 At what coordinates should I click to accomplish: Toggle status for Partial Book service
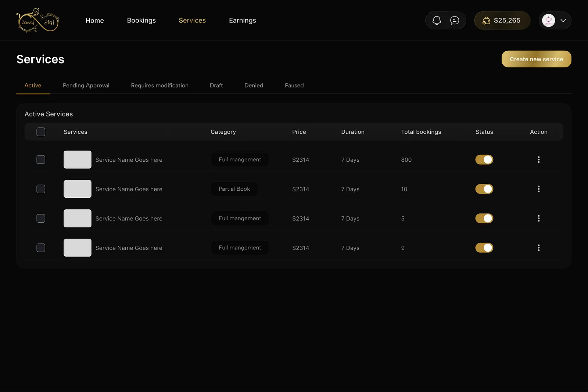[484, 189]
